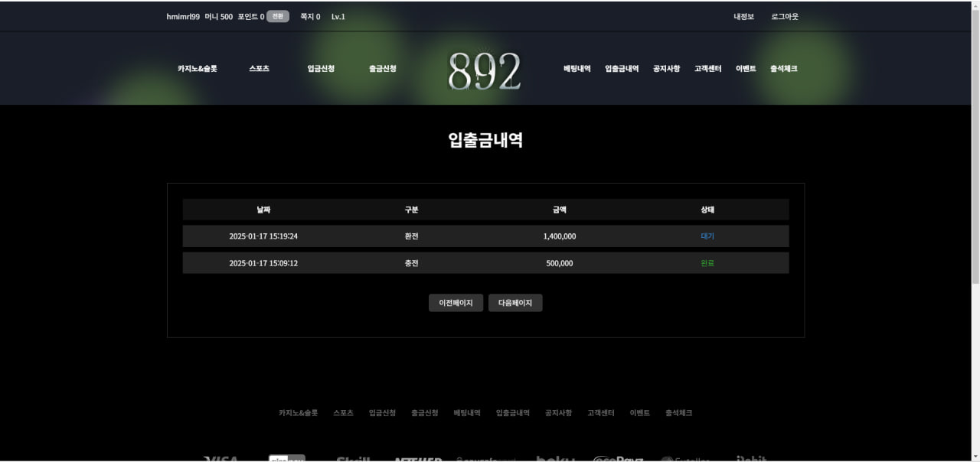Click the 이전페이지 button
This screenshot has width=980, height=462.
coord(456,303)
